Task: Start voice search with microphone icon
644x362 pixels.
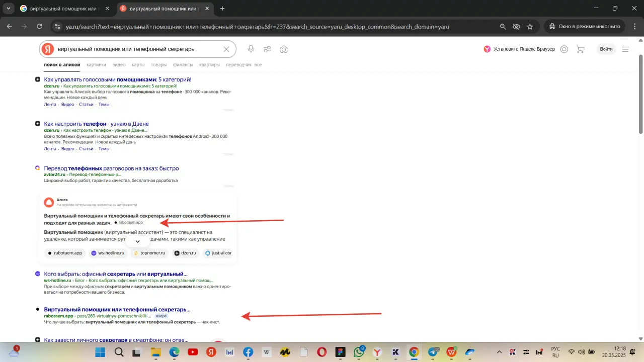Action: (251, 49)
